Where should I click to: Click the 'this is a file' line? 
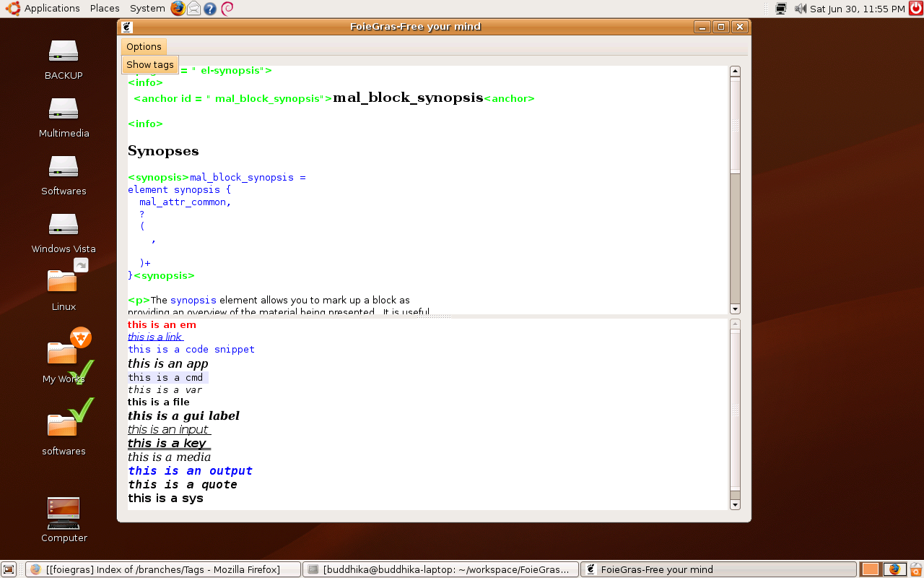pos(159,402)
